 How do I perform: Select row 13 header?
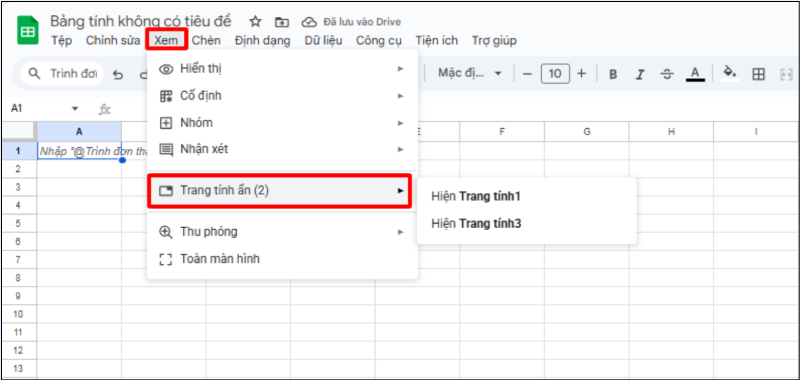point(18,369)
